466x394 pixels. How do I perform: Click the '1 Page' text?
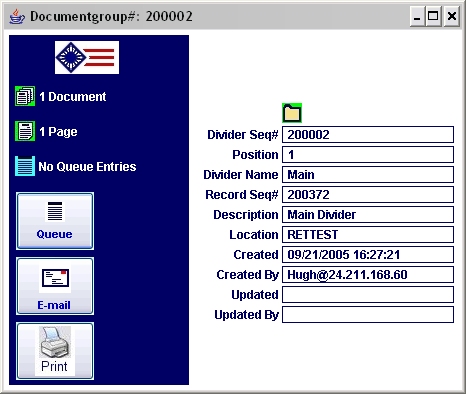pos(58,132)
